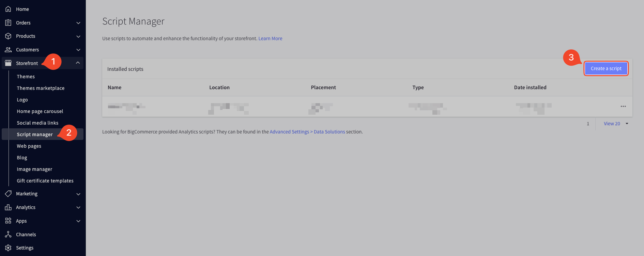The width and height of the screenshot is (644, 256).
Task: Open Advanced Settings > Data Solutions link
Action: 307,132
